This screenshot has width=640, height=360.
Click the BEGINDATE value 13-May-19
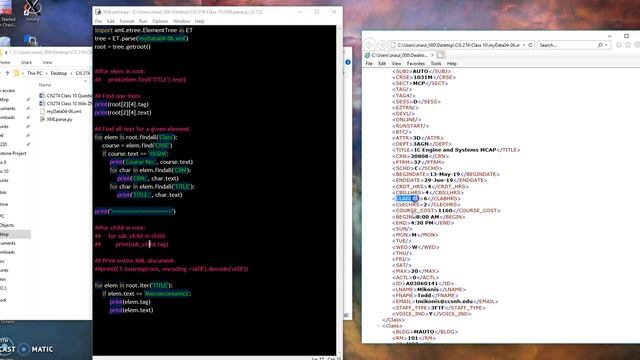(444, 174)
